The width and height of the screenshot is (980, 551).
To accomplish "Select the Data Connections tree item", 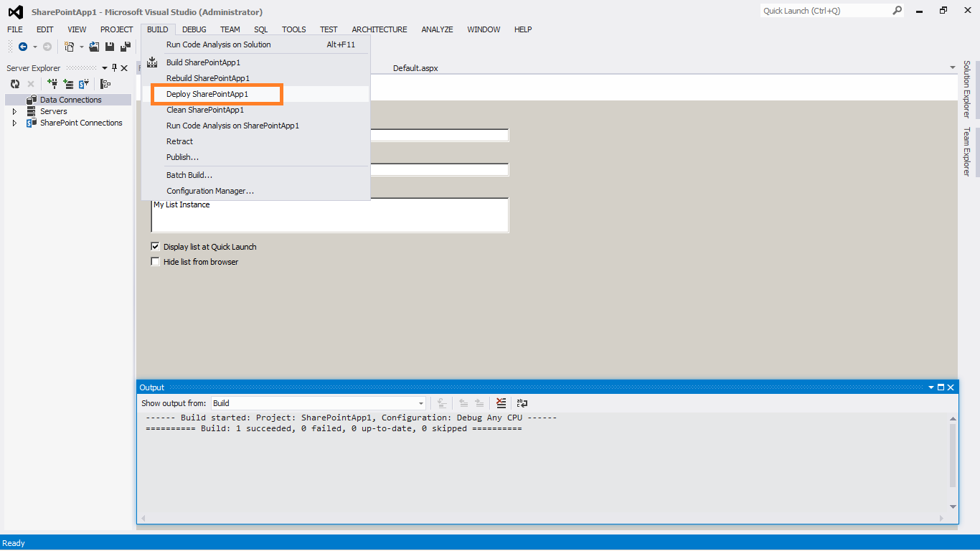I will [x=68, y=100].
